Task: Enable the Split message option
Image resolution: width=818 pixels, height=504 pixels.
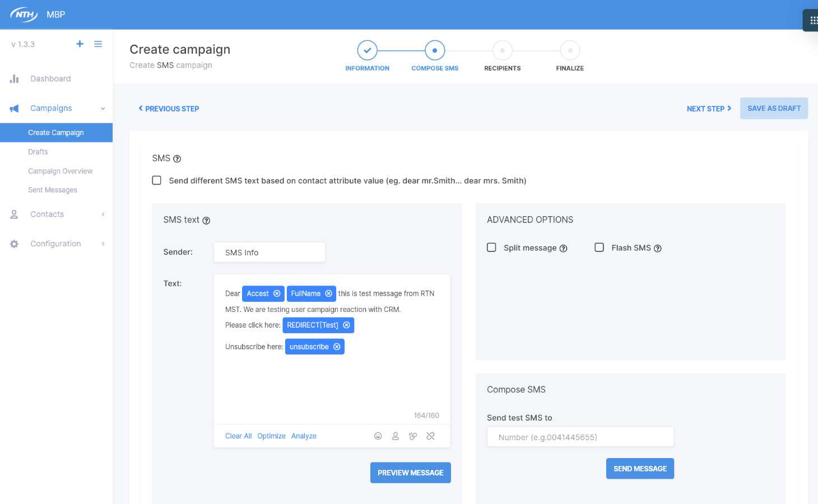Action: [x=491, y=248]
